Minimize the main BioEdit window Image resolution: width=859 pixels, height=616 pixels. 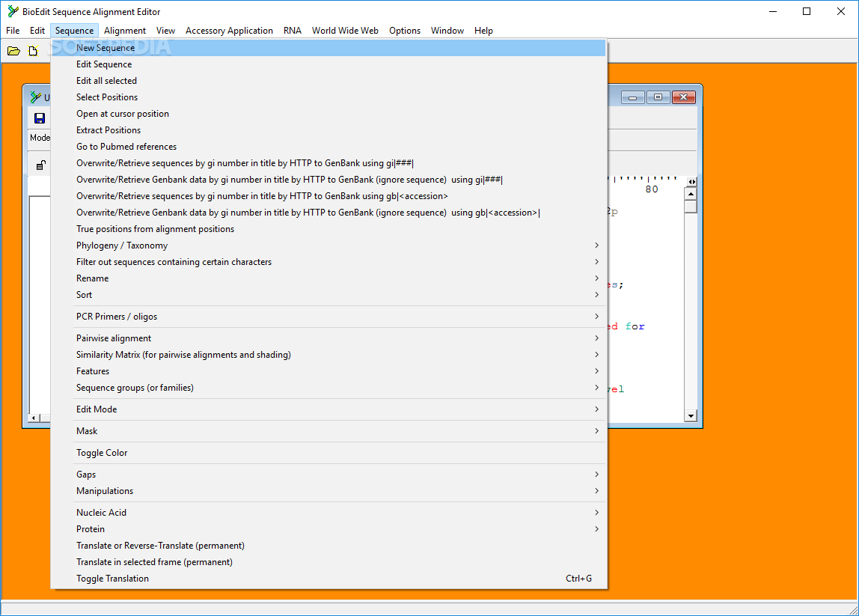[773, 11]
